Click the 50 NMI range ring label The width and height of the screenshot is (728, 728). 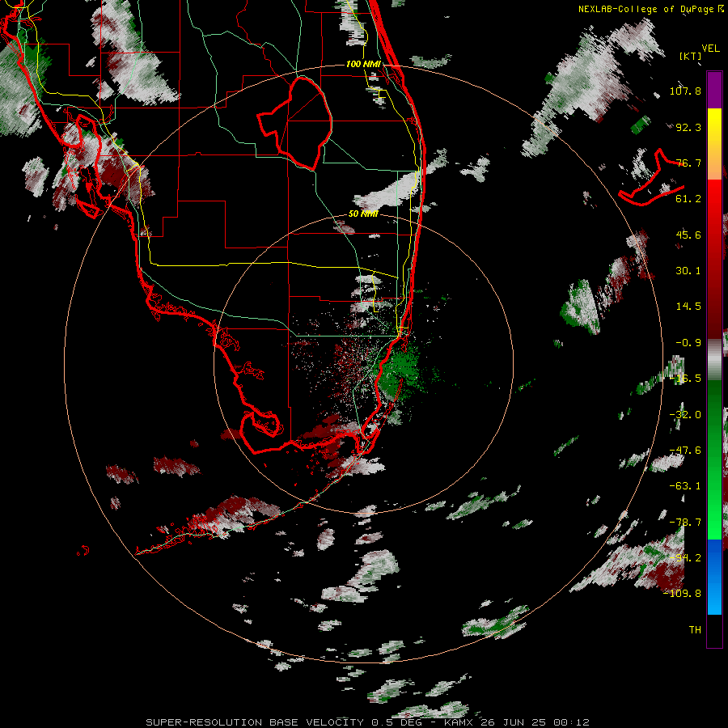click(363, 214)
